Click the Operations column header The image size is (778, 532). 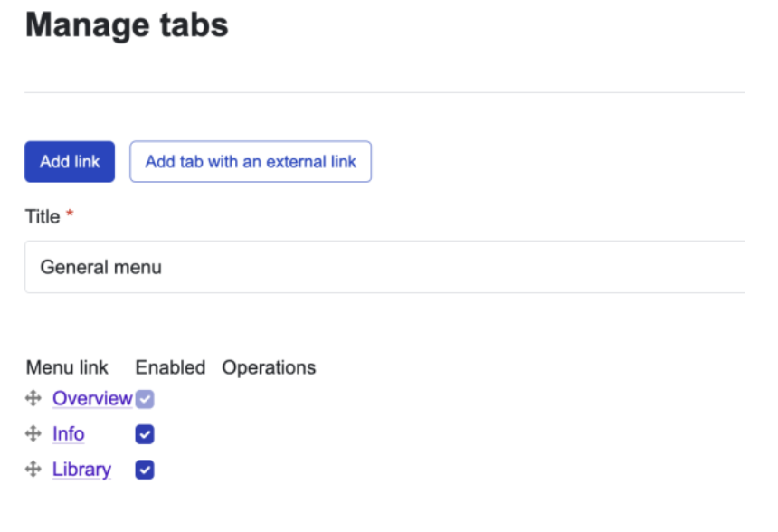[x=269, y=367]
